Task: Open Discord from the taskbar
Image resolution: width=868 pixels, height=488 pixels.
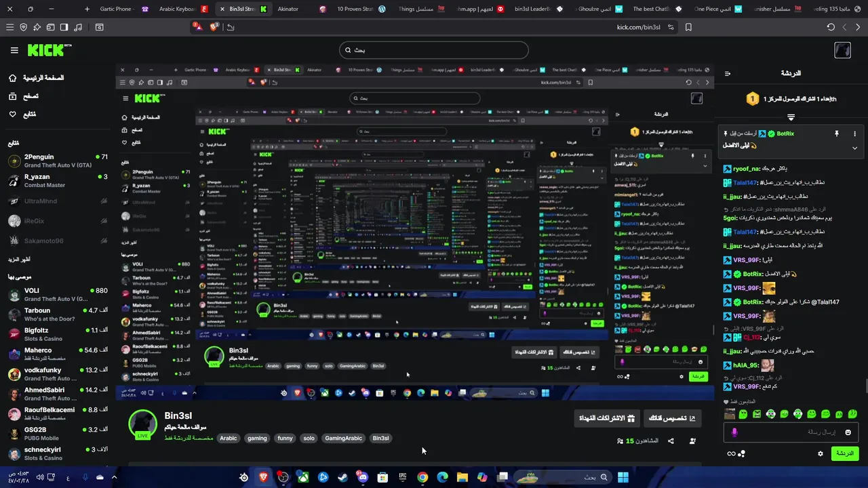Action: (363, 477)
